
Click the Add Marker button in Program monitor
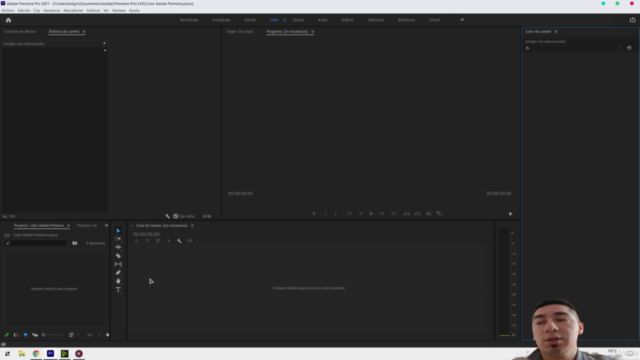click(314, 213)
